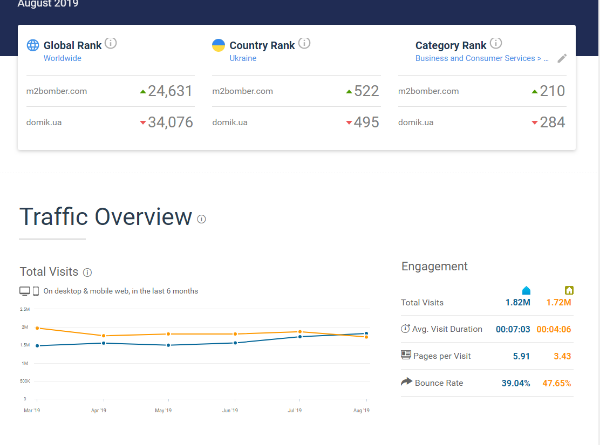Click the Avg. Visit Duration clock icon
600x445 pixels.
[x=405, y=329]
